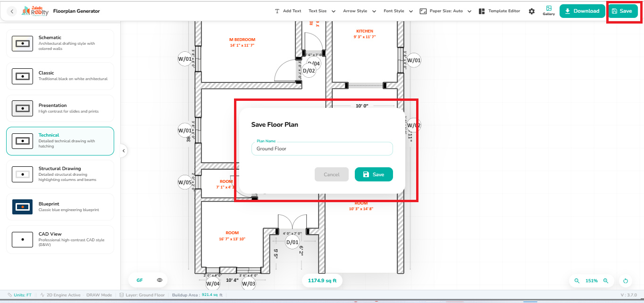Click the back arrow beside the logo

click(12, 11)
